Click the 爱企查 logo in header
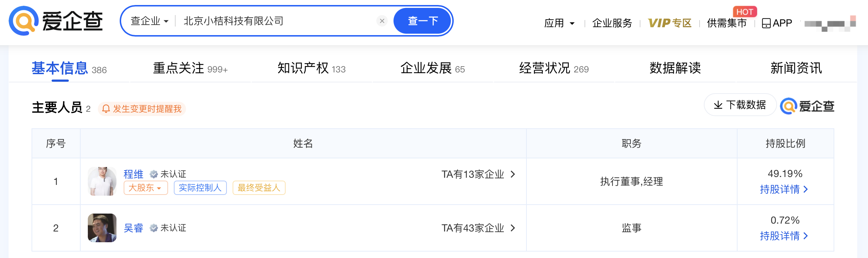Image resolution: width=868 pixels, height=258 pixels. pyautogui.click(x=56, y=21)
